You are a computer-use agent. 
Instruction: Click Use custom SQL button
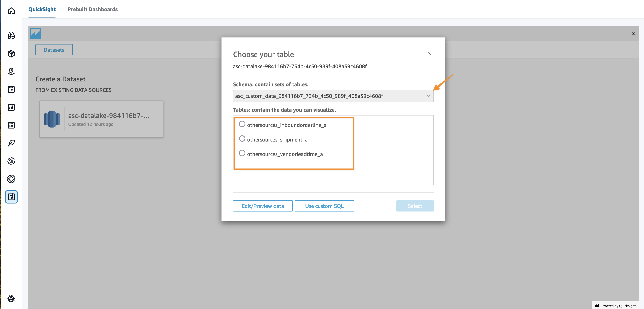[324, 206]
